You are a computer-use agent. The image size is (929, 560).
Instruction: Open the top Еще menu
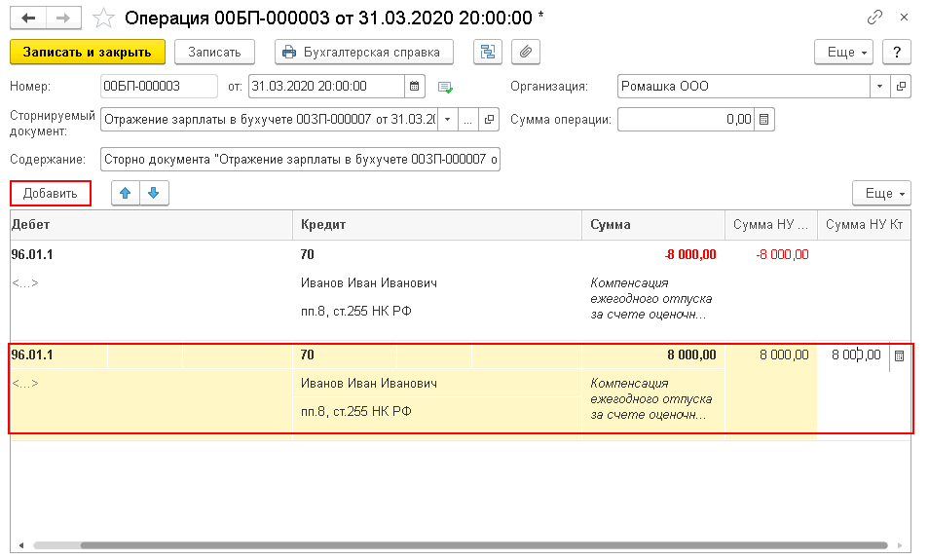coord(843,53)
